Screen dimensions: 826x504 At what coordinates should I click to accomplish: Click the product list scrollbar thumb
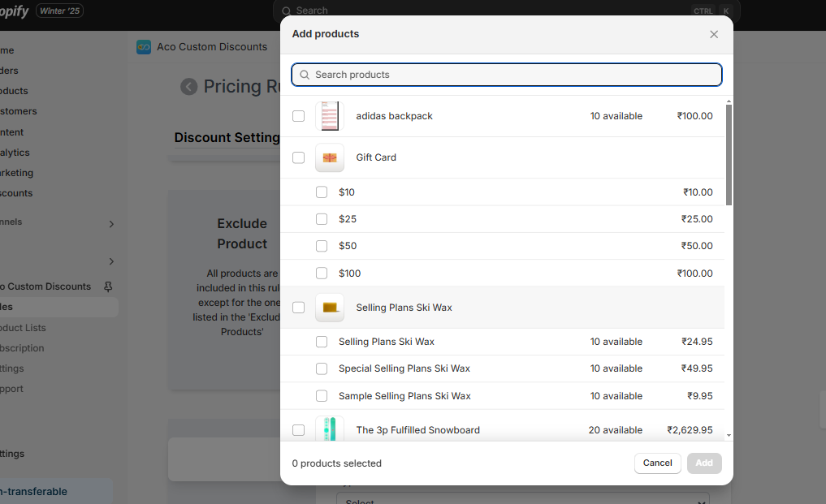click(729, 155)
